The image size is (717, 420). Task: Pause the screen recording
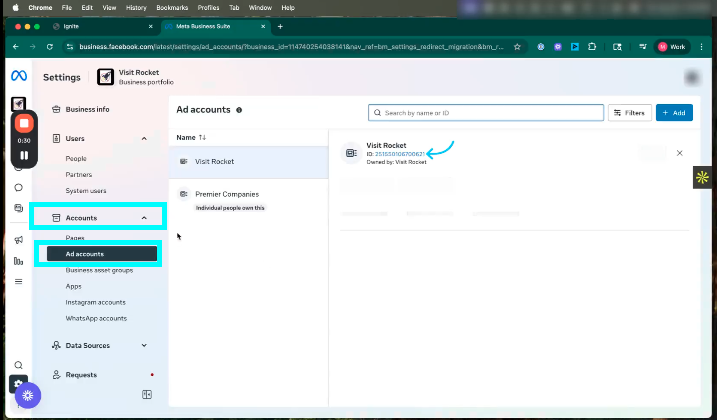24,155
